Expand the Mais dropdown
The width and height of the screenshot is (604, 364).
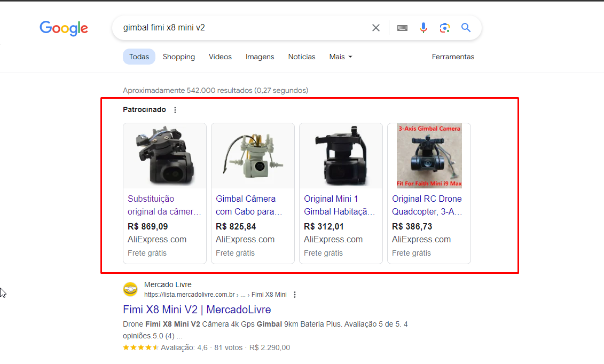(340, 57)
